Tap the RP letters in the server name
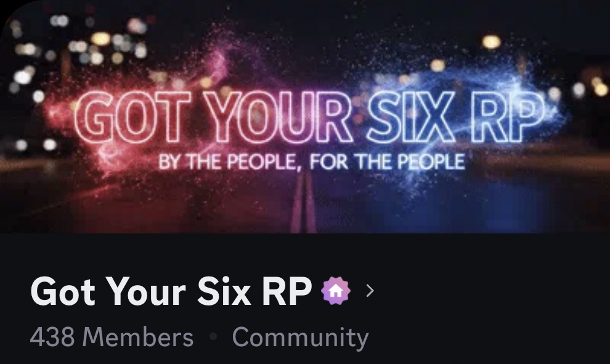Image resolution: width=610 pixels, height=364 pixels. tap(287, 291)
